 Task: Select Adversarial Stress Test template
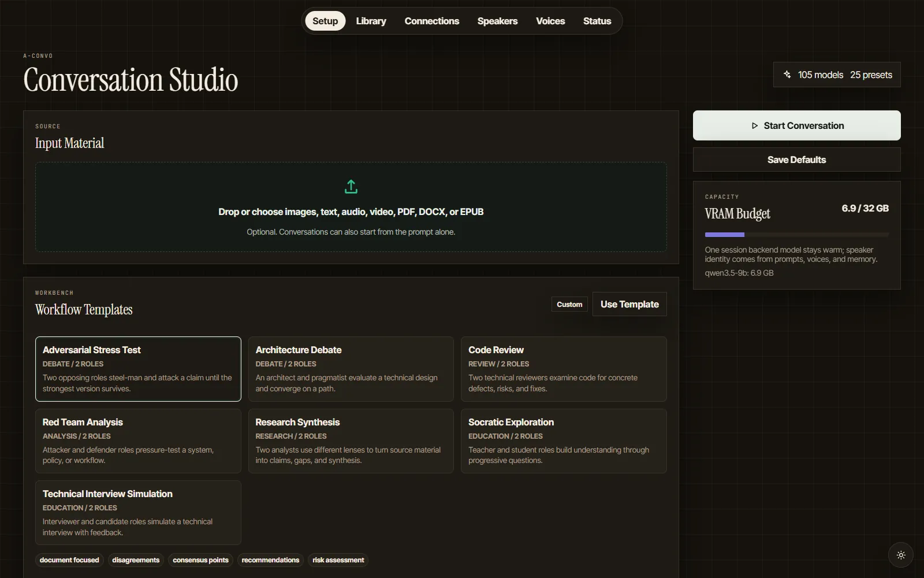[x=138, y=369]
